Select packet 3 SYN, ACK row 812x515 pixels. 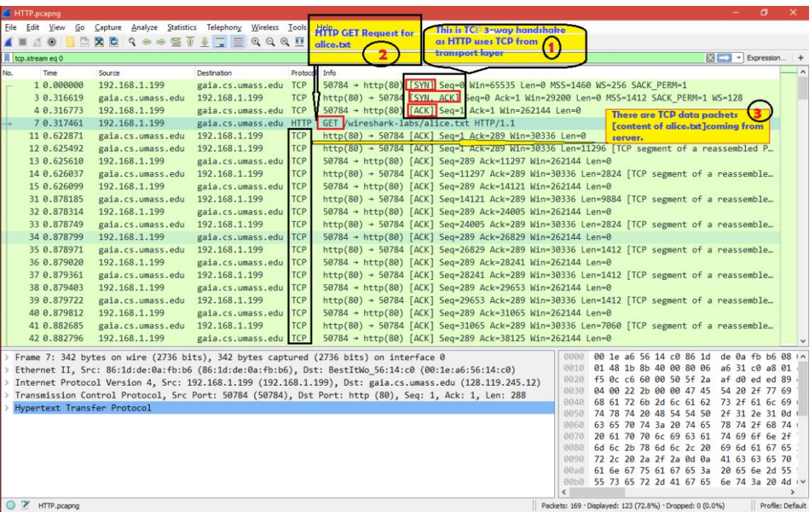point(390,98)
